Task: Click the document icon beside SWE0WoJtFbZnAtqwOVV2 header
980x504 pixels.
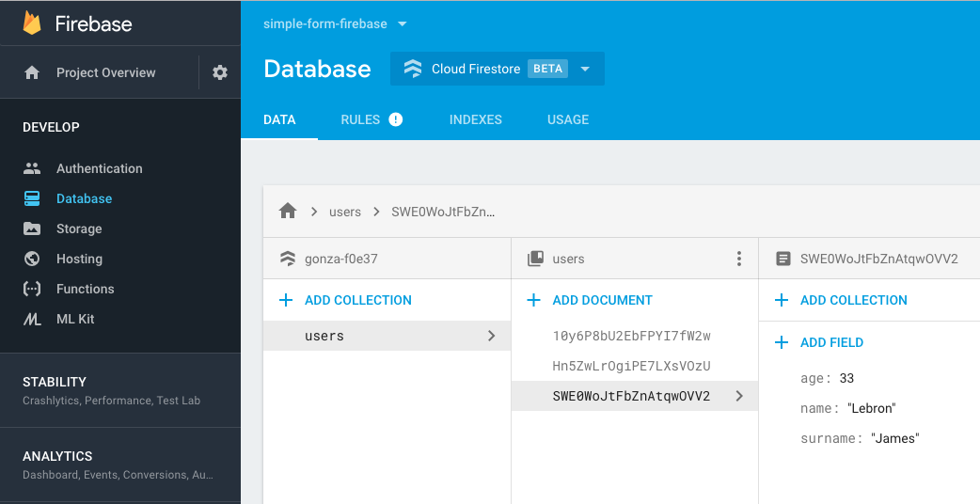Action: tap(783, 259)
